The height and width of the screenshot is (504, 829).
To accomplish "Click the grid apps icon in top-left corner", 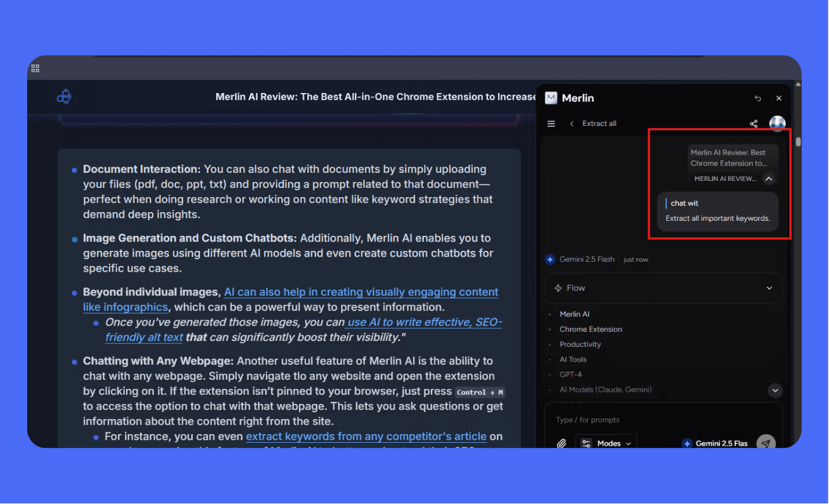I will (x=35, y=68).
